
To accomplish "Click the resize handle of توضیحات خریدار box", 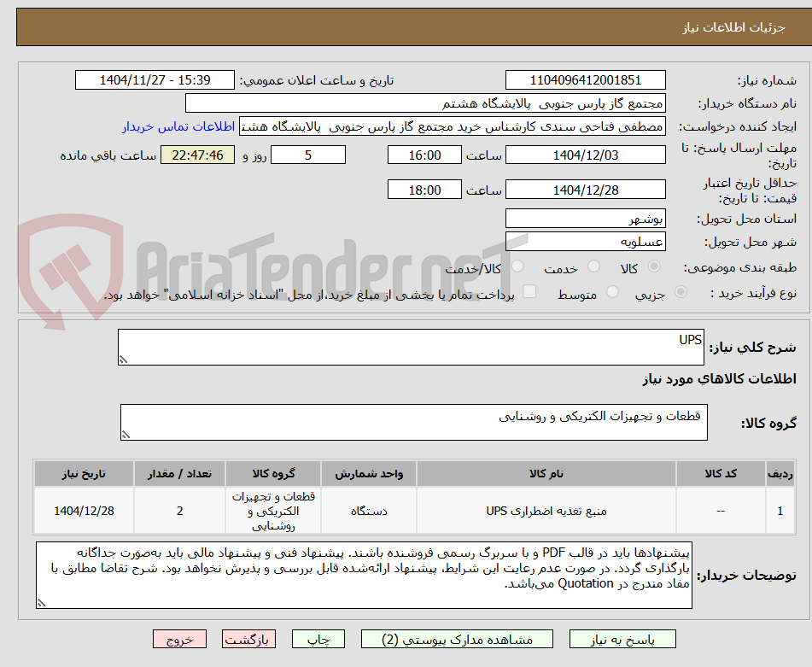I will coord(41,603).
